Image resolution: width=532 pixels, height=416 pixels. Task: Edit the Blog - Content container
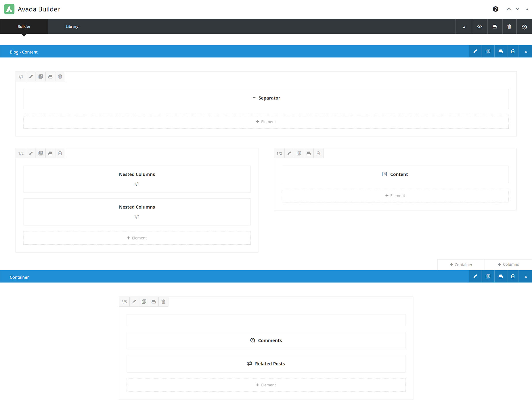pyautogui.click(x=475, y=51)
